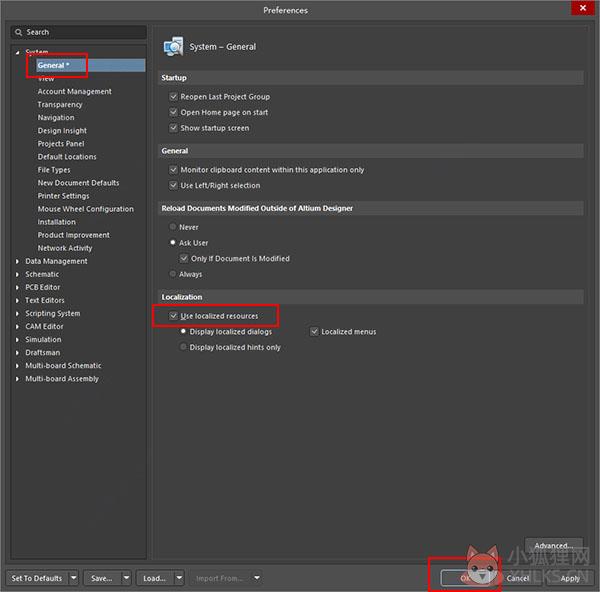This screenshot has width=600, height=592.
Task: Click the Set To Defaults button
Action: pos(37,578)
